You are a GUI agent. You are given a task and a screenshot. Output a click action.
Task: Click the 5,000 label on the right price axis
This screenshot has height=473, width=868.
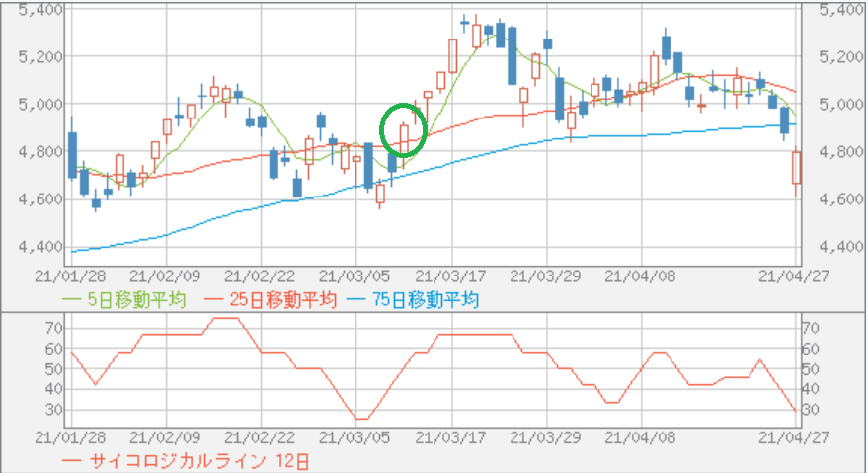point(841,104)
